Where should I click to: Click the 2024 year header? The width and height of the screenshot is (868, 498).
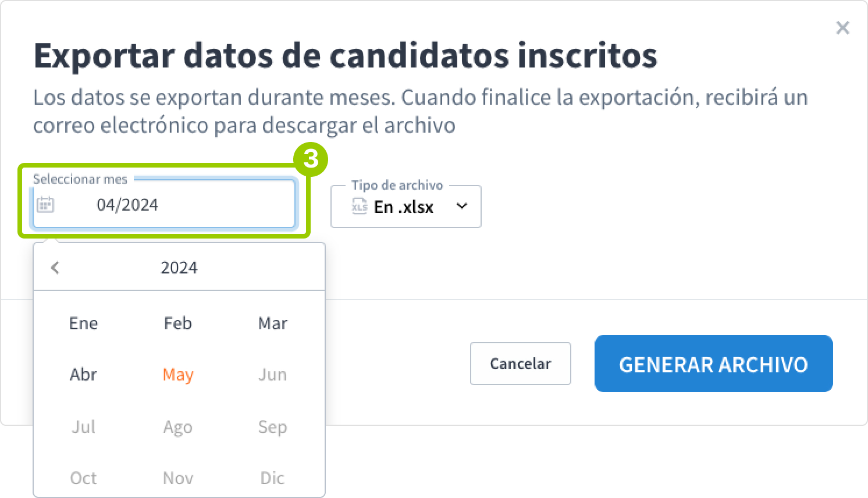coord(179,268)
